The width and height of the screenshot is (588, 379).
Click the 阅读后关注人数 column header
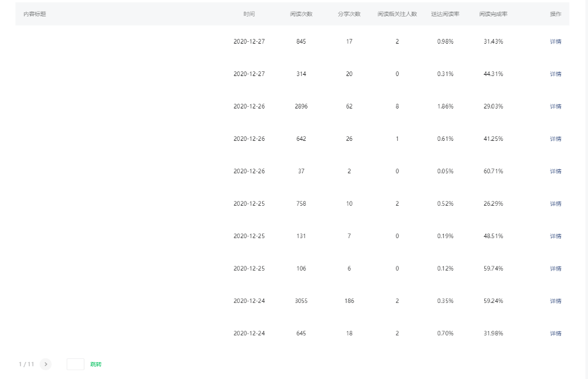(x=397, y=14)
